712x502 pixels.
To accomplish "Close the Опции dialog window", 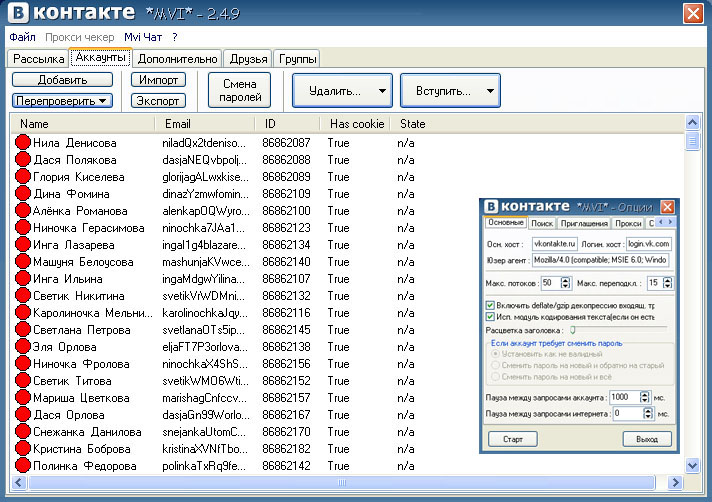I will [x=667, y=207].
